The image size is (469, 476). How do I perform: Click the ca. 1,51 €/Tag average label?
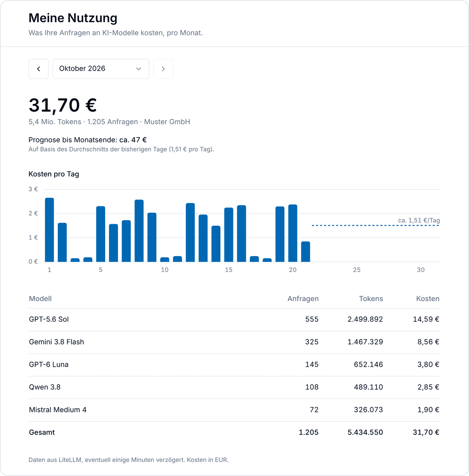pyautogui.click(x=419, y=221)
